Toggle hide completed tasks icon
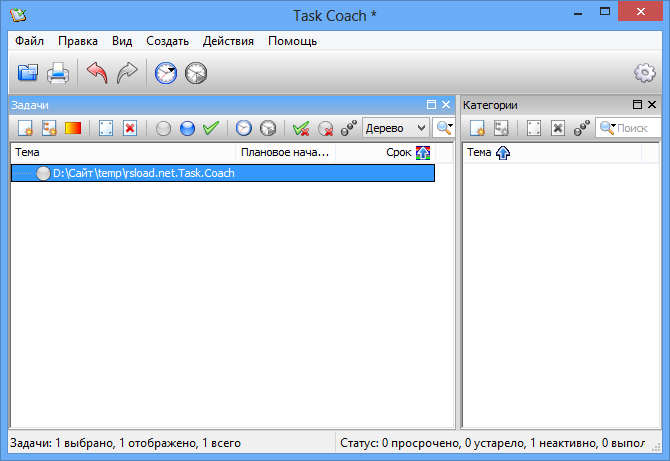This screenshot has width=670, height=461. pyautogui.click(x=301, y=128)
